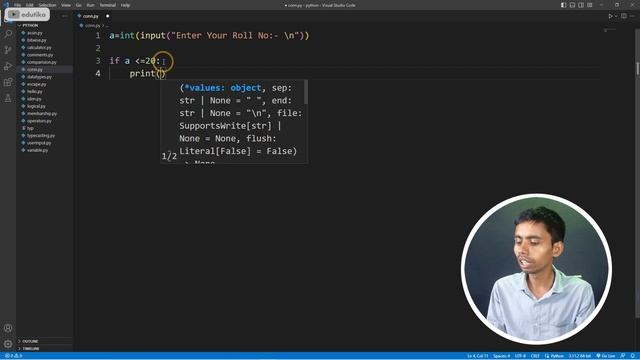The image size is (640, 360).
Task: Open the Run and Debug view
Action: tap(8, 66)
